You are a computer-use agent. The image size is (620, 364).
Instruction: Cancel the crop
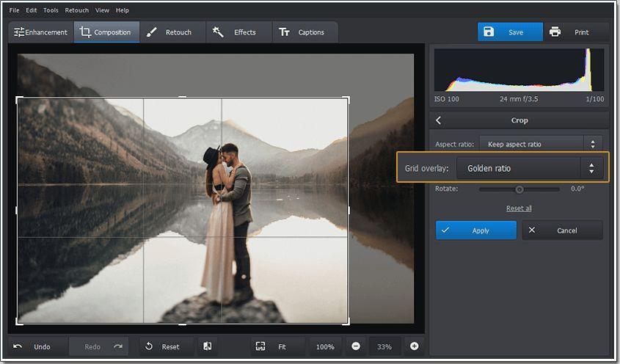[562, 230]
